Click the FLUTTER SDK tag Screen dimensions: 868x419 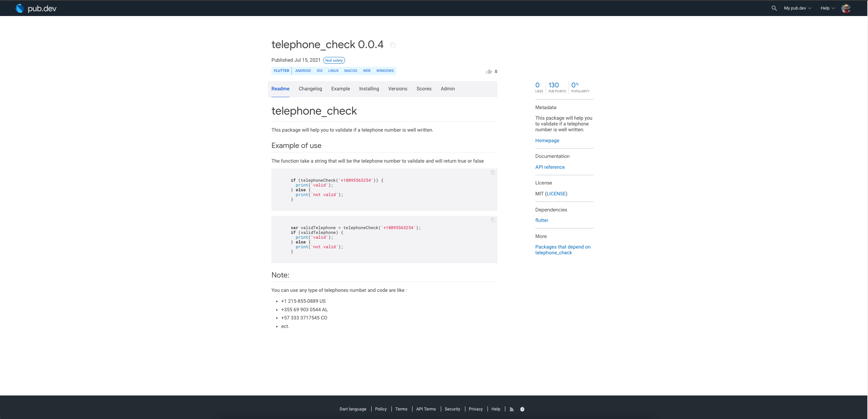click(281, 71)
